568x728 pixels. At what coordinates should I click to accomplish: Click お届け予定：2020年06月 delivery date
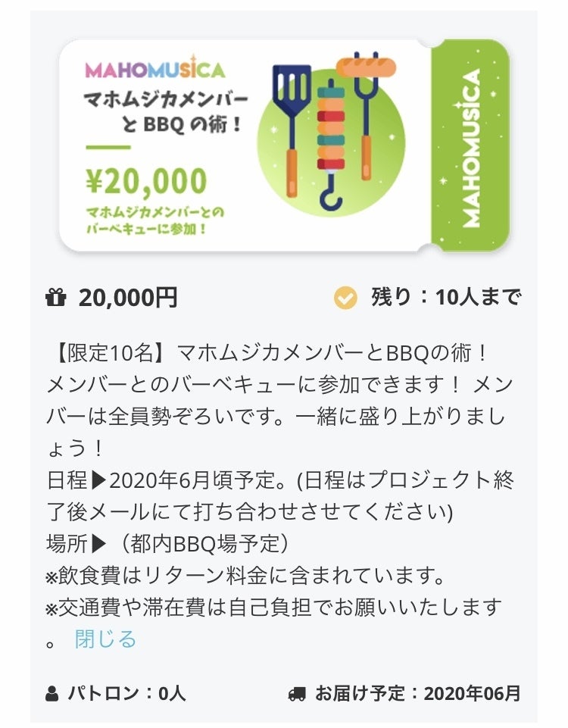tap(417, 692)
